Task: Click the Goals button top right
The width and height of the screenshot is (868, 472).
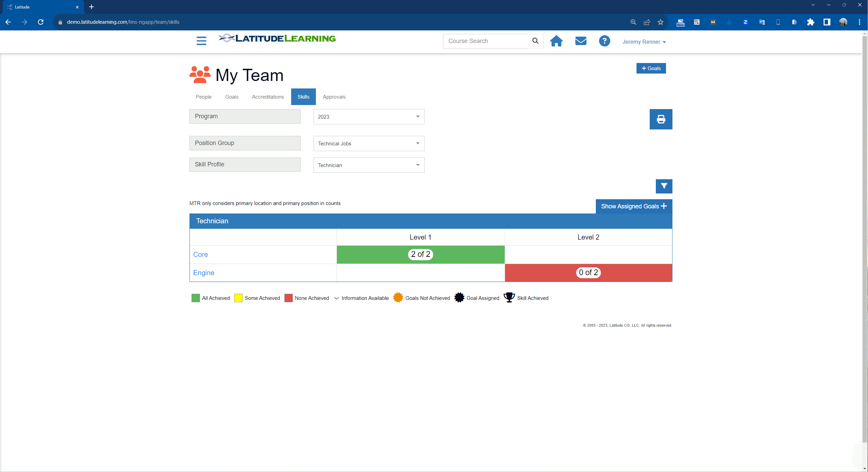Action: pos(651,68)
